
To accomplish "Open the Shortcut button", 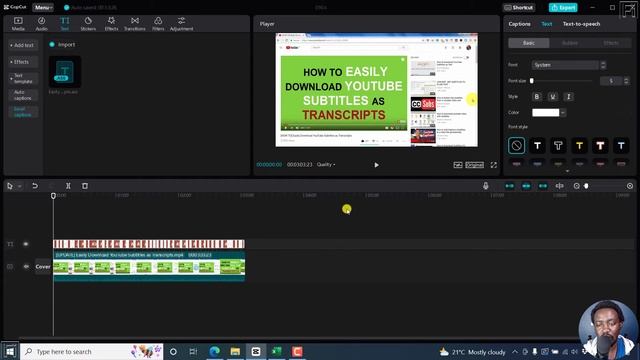I will [519, 7].
